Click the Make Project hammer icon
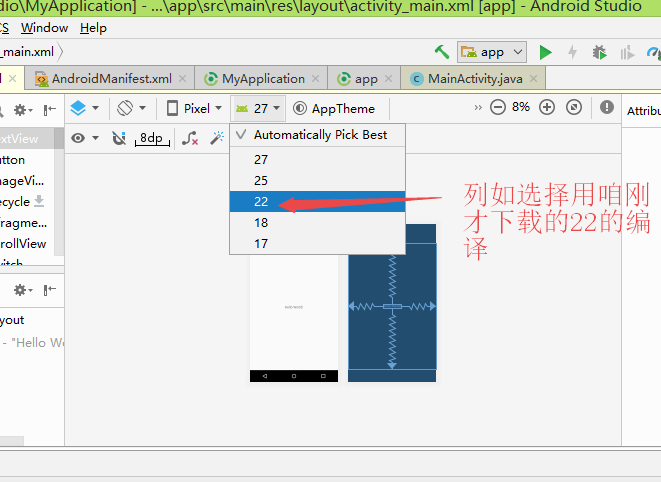Image resolution: width=661 pixels, height=482 pixels. (x=442, y=52)
